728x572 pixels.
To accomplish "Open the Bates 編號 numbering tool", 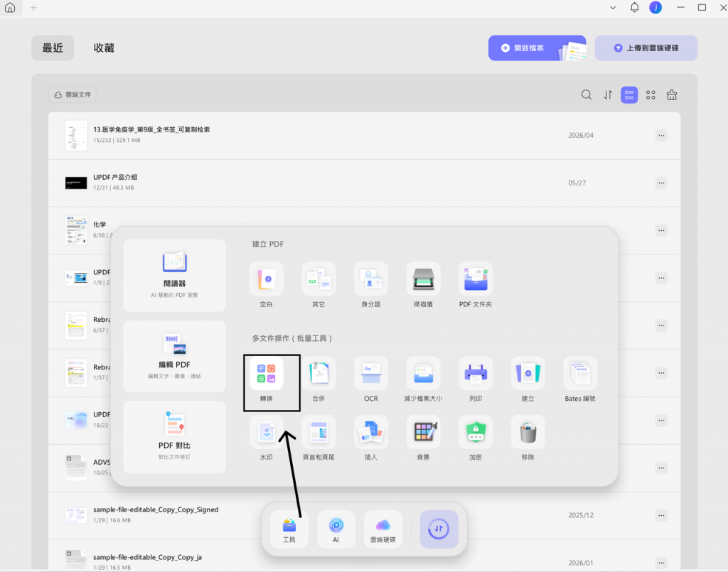I will tap(580, 374).
